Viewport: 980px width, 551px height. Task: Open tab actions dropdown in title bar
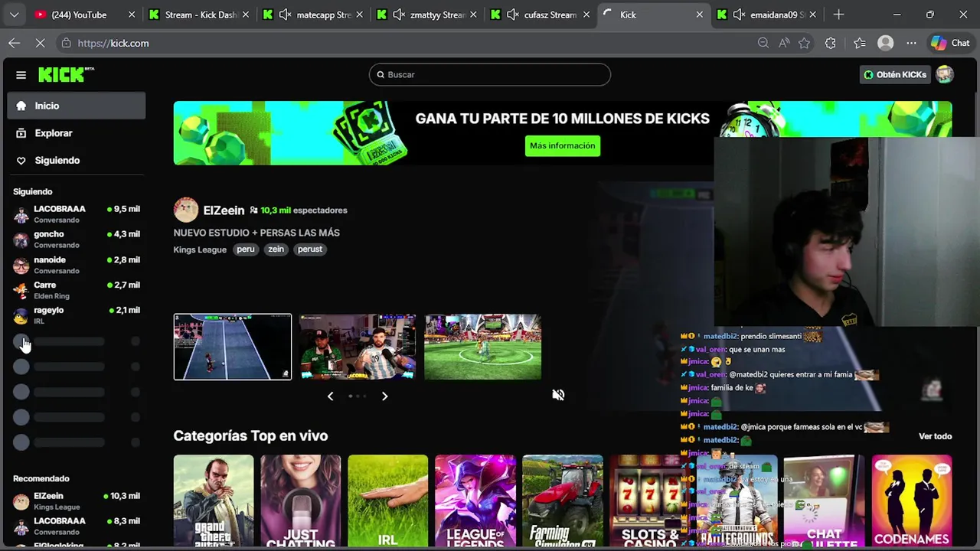click(x=14, y=15)
